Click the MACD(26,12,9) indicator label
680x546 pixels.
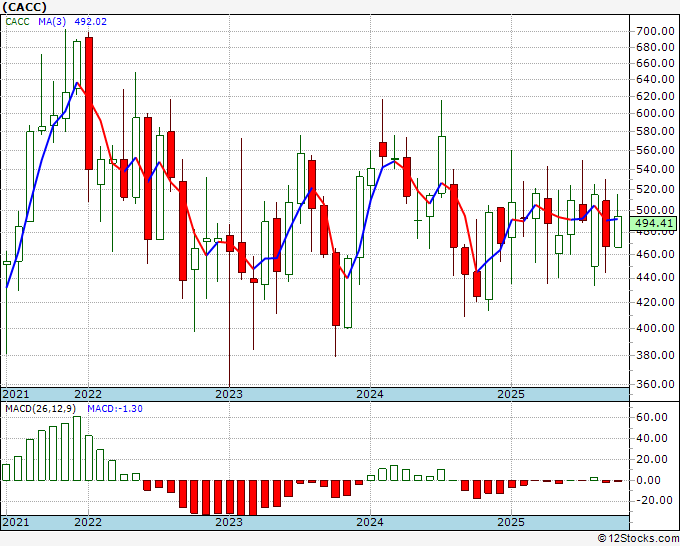point(40,409)
